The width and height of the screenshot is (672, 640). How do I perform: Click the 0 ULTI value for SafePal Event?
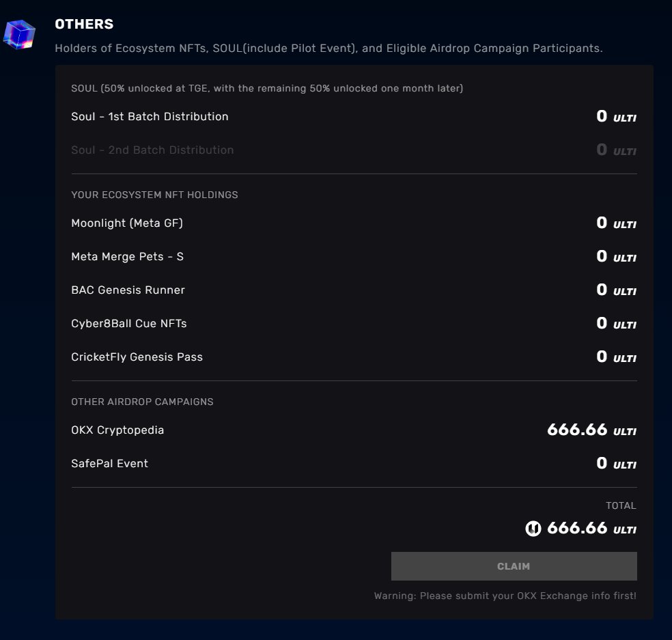click(x=616, y=463)
